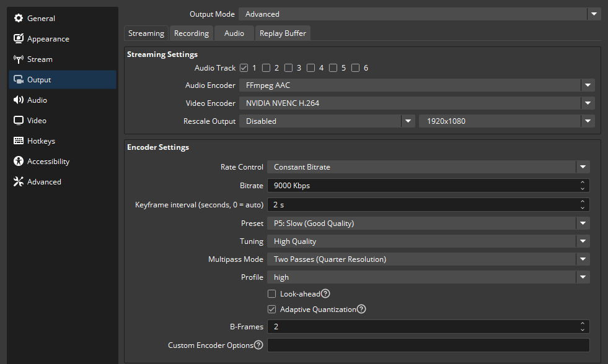Select the Stream antenna icon
The image size is (608, 364).
point(19,59)
